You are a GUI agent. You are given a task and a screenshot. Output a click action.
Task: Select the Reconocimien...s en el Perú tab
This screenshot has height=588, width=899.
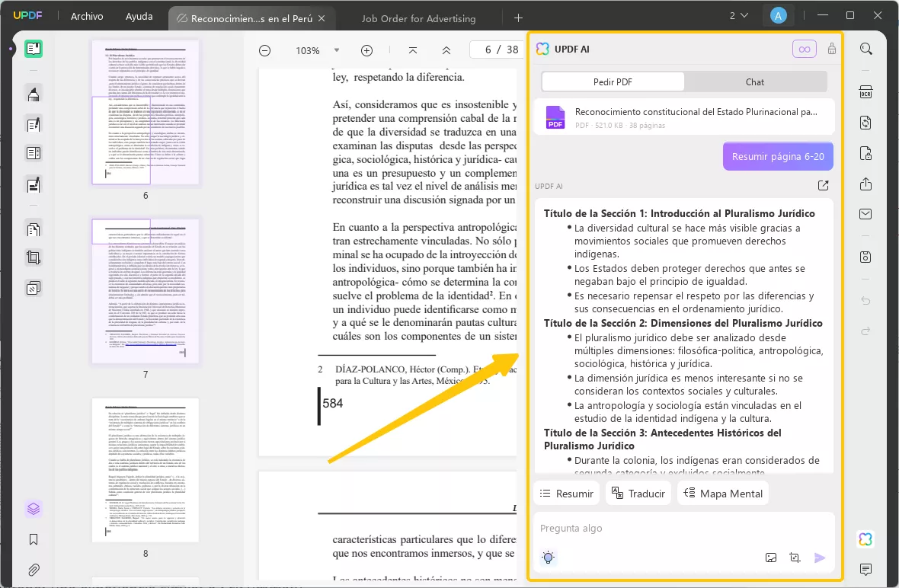coord(251,18)
